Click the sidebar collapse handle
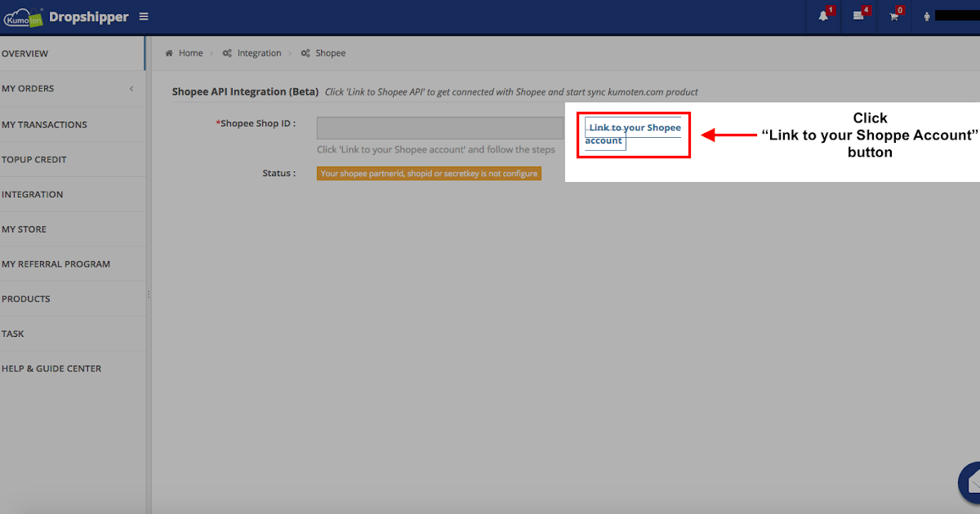Image resolution: width=980 pixels, height=514 pixels. 149,294
